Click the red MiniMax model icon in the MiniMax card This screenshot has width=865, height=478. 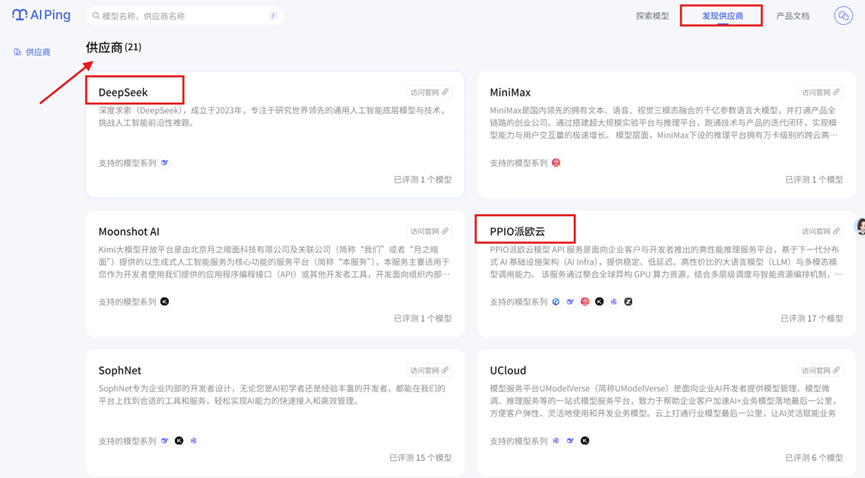click(556, 163)
